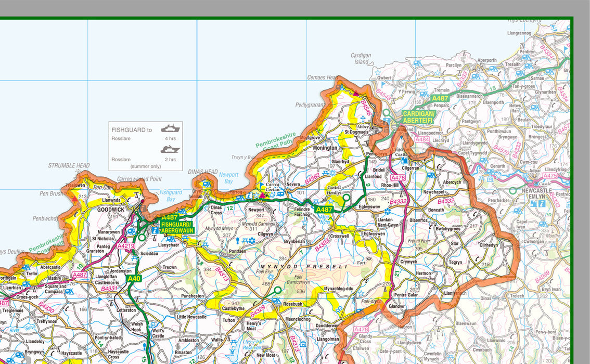
Task: Select the Carregwastad Point label
Action: pyautogui.click(x=139, y=179)
